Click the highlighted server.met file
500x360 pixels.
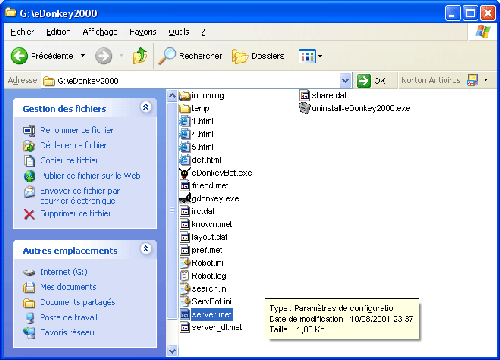(206, 314)
